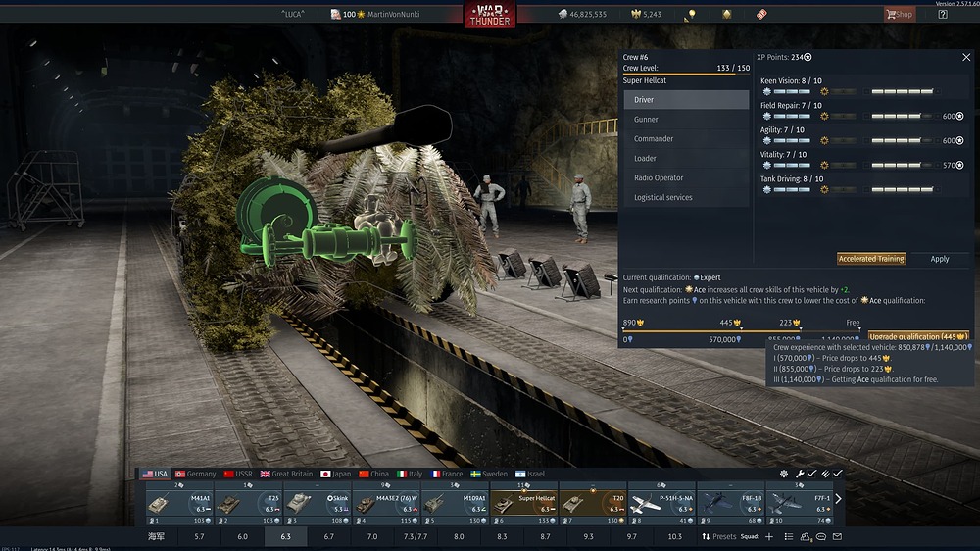980x551 pixels.
Task: Select the 5.7 preset
Action: [199, 536]
